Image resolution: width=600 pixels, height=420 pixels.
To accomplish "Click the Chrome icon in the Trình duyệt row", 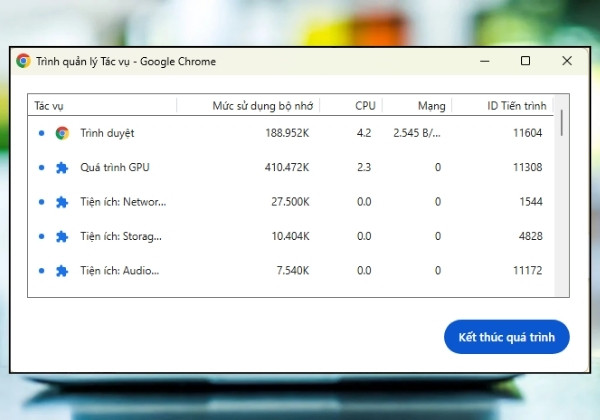I will point(62,133).
